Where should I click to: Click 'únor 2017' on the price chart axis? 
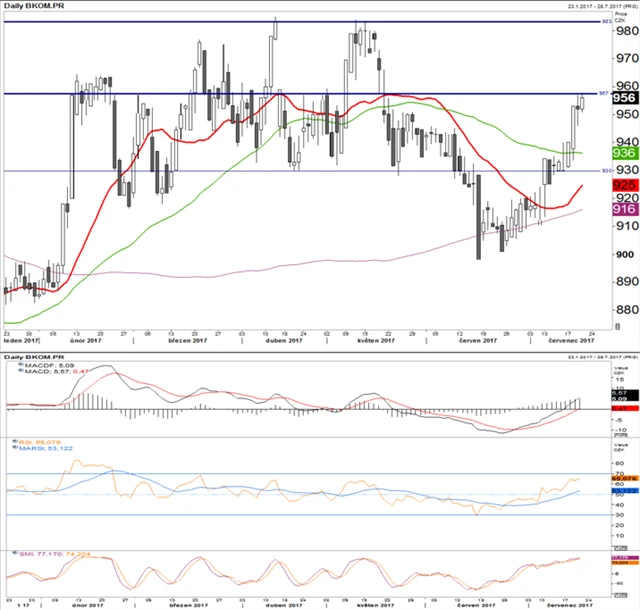pyautogui.click(x=86, y=340)
